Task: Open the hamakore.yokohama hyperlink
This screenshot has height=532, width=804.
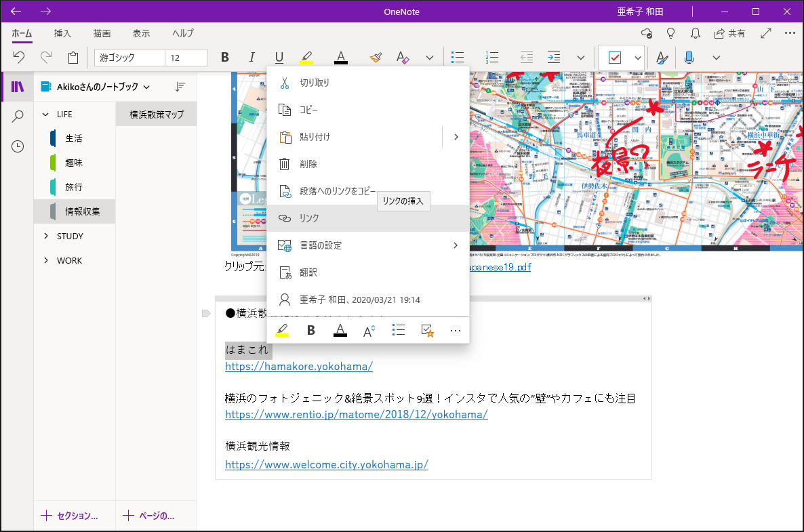Action: click(x=299, y=367)
